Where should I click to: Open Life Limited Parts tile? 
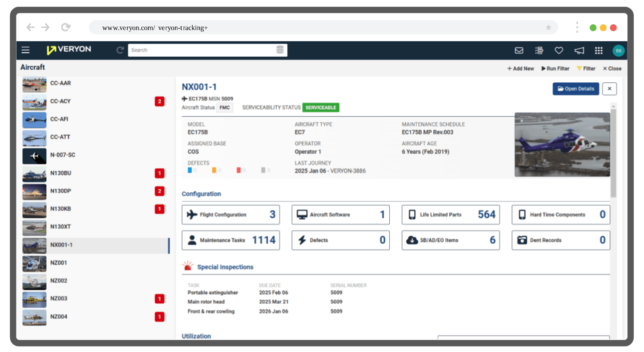click(450, 215)
